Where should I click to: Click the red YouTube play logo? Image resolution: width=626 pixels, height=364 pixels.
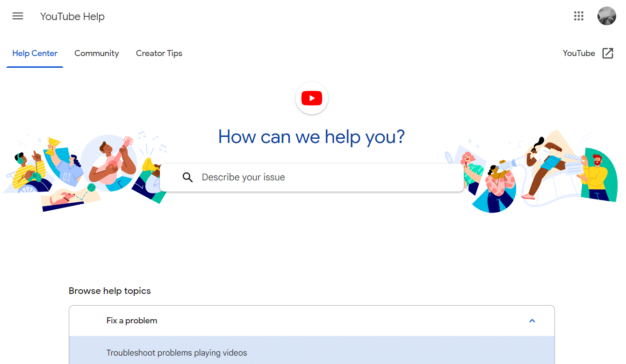pos(312,98)
